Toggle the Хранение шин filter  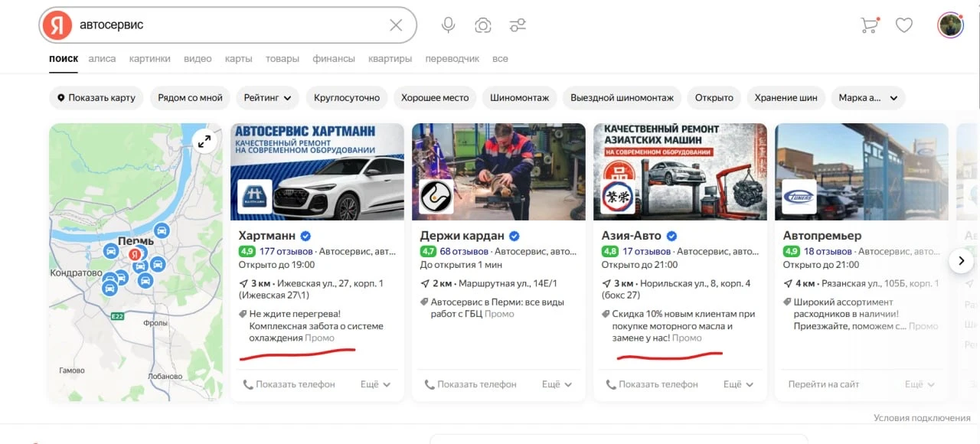click(x=786, y=98)
